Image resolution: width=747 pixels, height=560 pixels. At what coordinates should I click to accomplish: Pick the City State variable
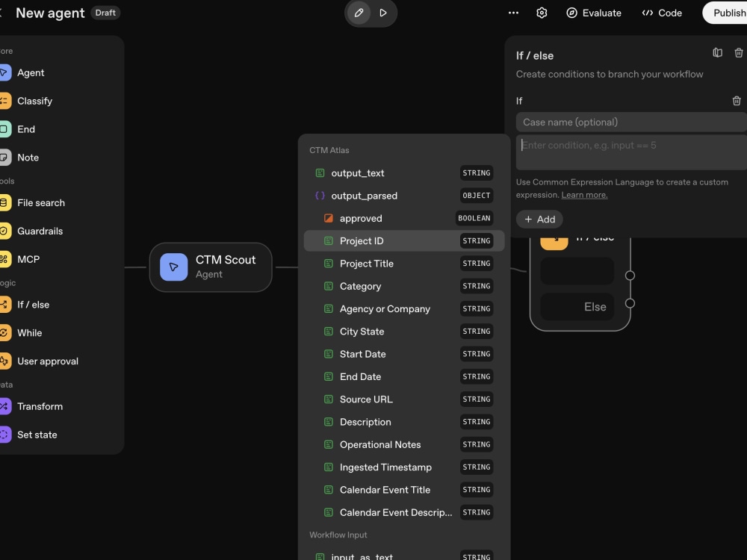(x=404, y=332)
